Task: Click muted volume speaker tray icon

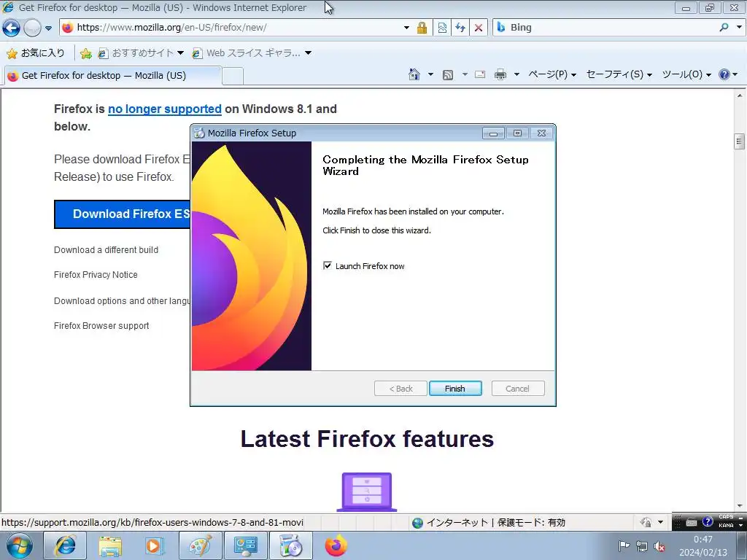Action: 659,546
